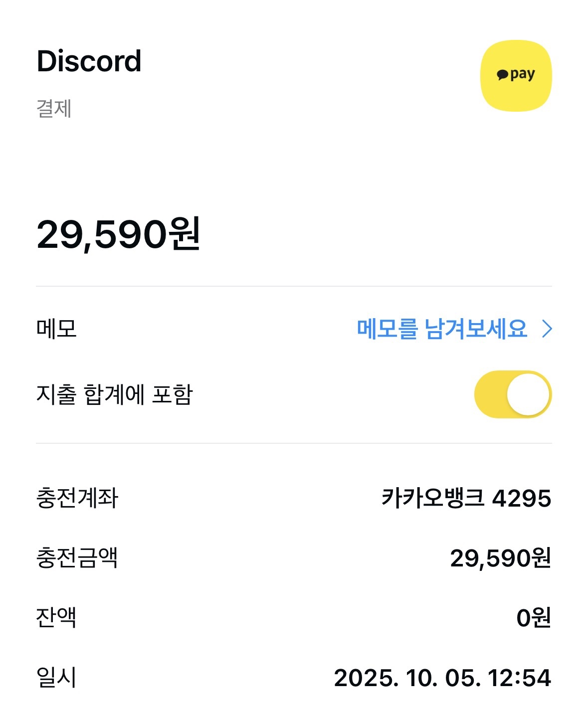The image size is (588, 725).
Task: Tap the 카카오뱅크 bank name text
Action: tap(432, 498)
